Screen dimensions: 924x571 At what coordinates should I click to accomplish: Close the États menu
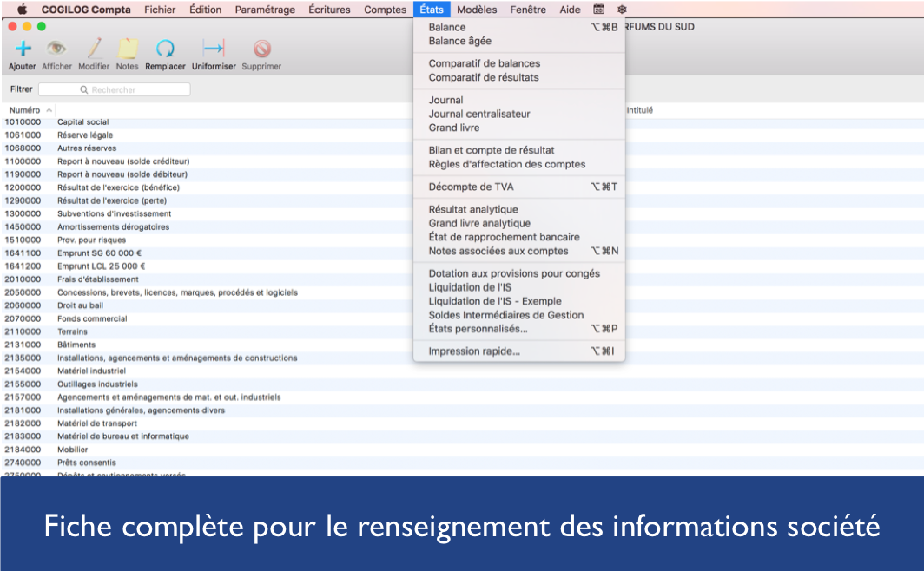point(432,10)
